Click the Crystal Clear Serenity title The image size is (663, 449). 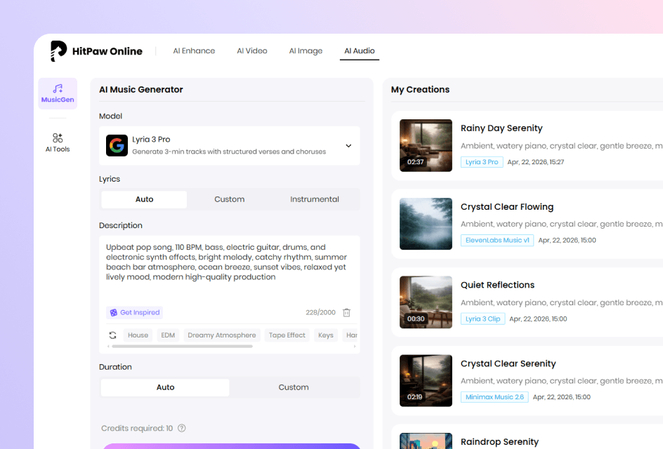508,364
